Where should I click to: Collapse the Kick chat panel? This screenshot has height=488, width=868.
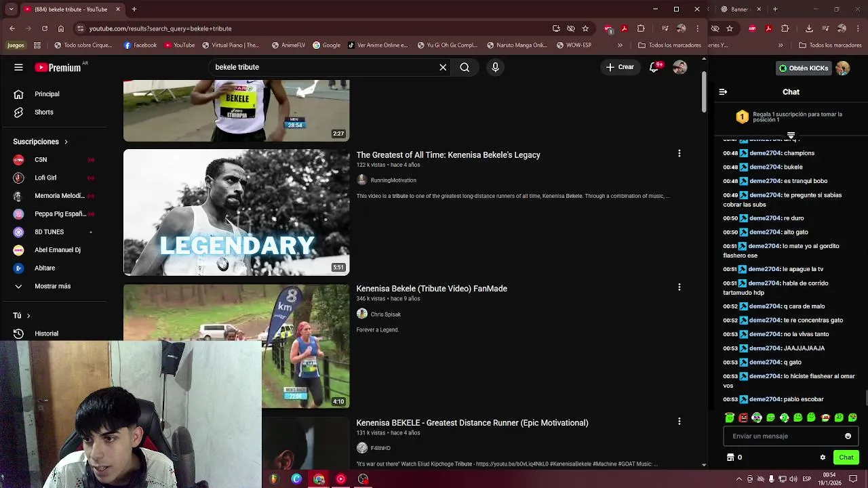point(723,92)
